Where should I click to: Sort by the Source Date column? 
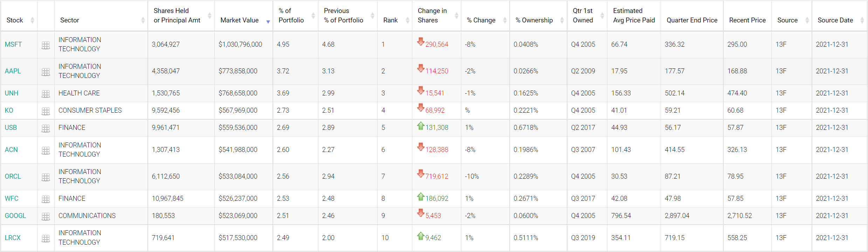(x=835, y=20)
